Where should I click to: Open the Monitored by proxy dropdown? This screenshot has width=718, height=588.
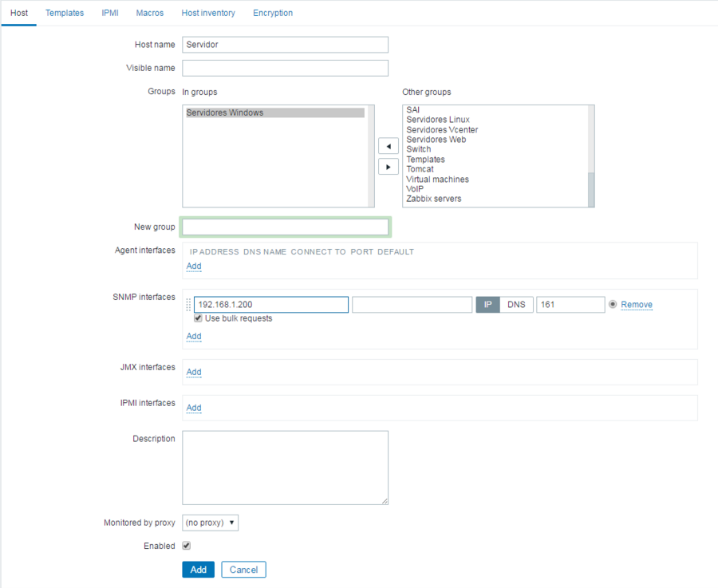click(211, 523)
